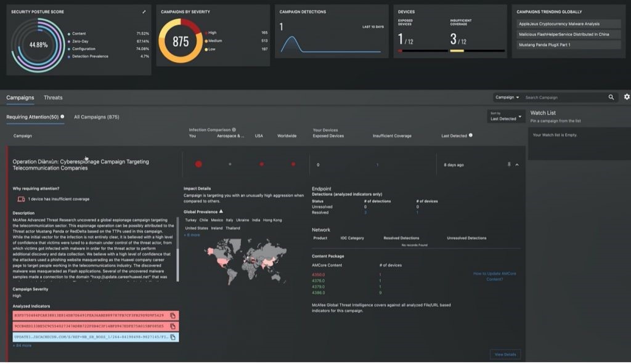Click the Insufficient Coverage column header
Image resolution: width=631 pixels, height=364 pixels.
392,136
